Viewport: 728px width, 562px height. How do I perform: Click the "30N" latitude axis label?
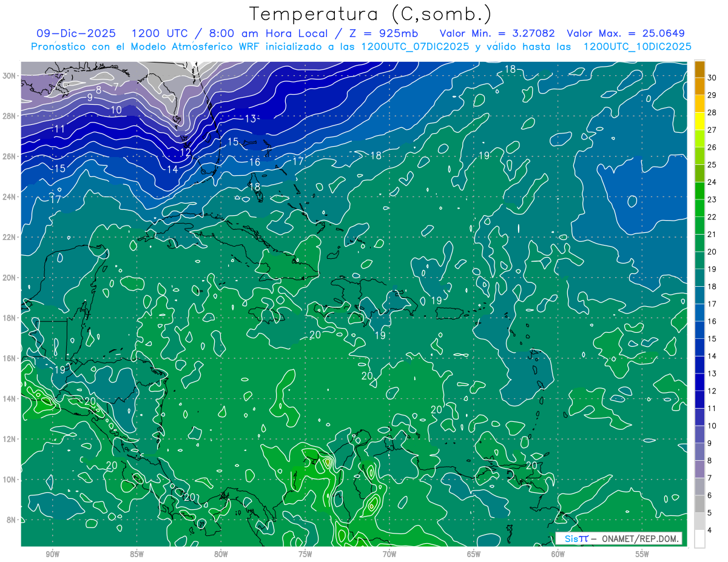[9, 75]
